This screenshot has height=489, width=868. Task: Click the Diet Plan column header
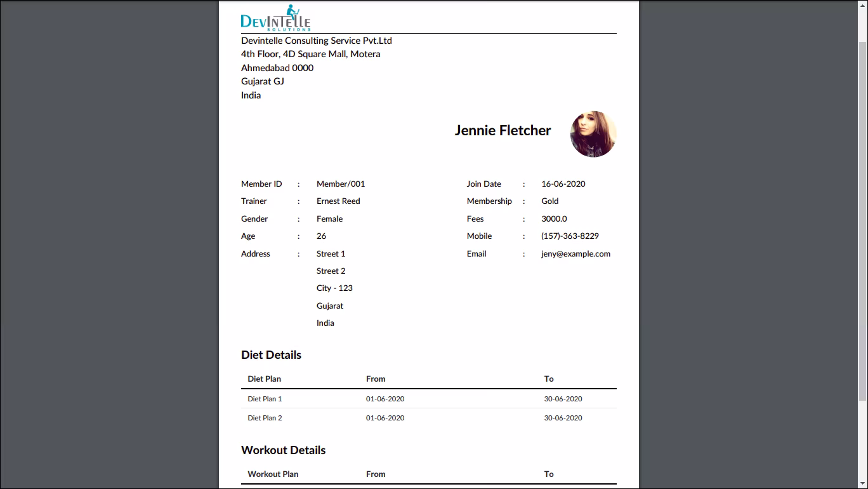pos(264,378)
